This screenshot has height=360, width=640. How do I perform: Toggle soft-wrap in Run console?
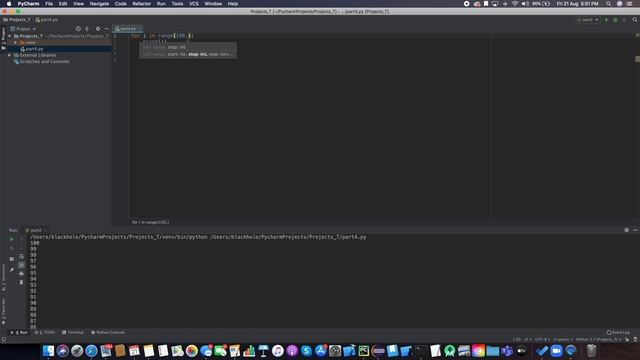(x=21, y=256)
